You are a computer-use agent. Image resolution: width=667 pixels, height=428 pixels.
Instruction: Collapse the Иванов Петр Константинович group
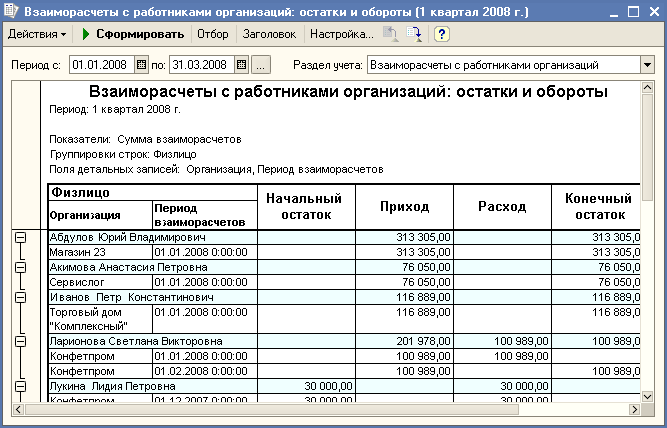(x=19, y=297)
